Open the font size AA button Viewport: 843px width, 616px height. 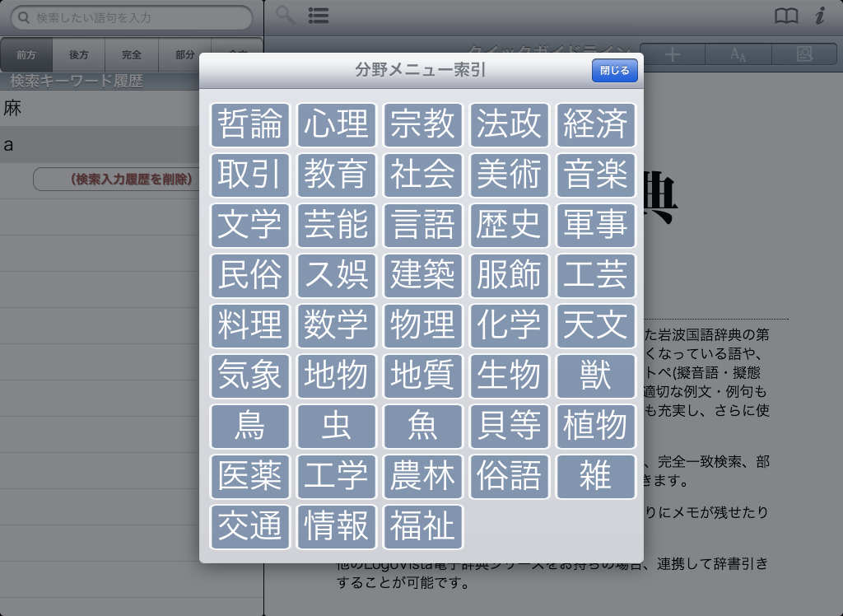[738, 54]
